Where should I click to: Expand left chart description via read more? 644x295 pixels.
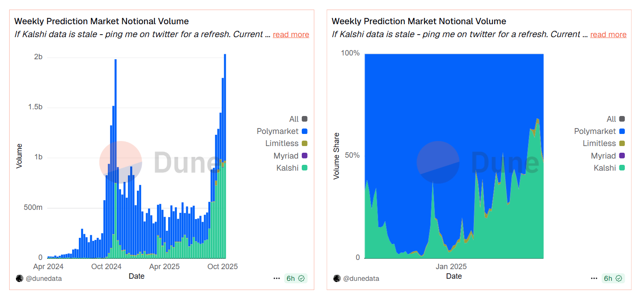pyautogui.click(x=291, y=35)
